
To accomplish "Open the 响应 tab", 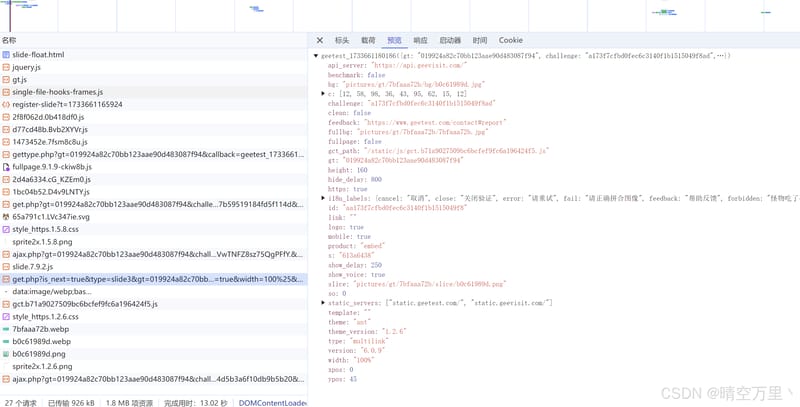I will 420,40.
